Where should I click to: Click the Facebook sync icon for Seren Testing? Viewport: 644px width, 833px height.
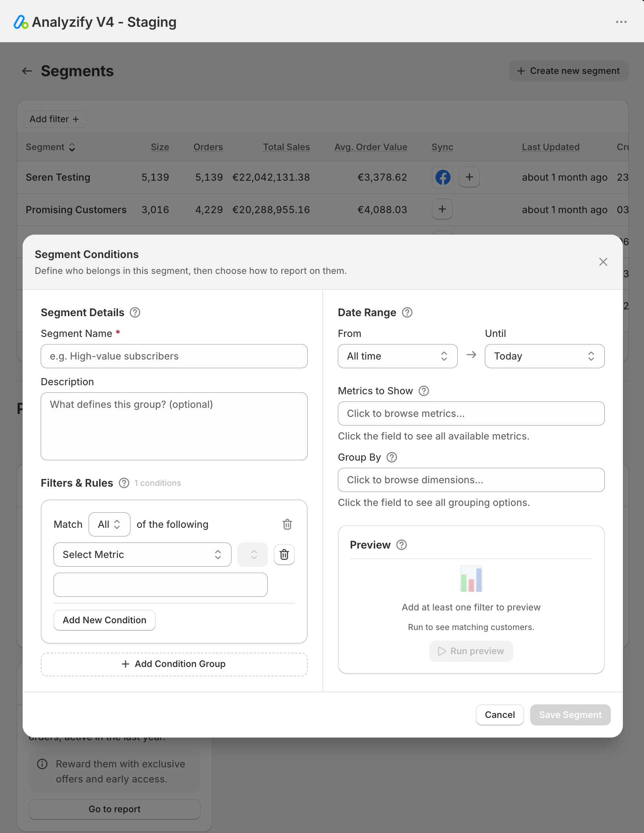click(x=442, y=177)
